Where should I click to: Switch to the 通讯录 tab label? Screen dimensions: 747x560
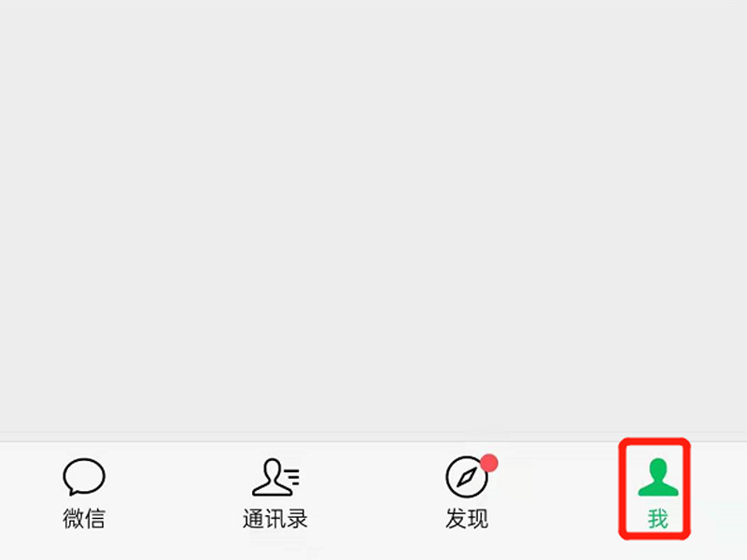click(275, 519)
